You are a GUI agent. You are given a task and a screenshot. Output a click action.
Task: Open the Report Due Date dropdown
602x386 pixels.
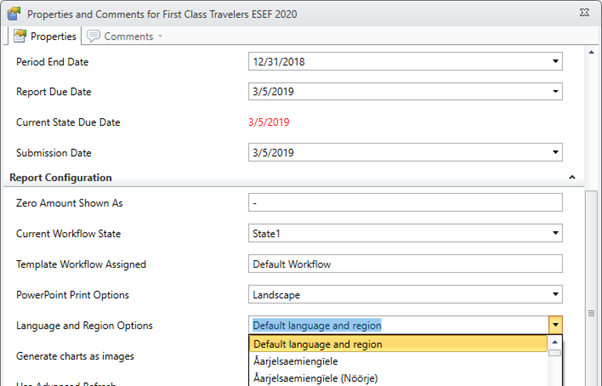point(555,91)
